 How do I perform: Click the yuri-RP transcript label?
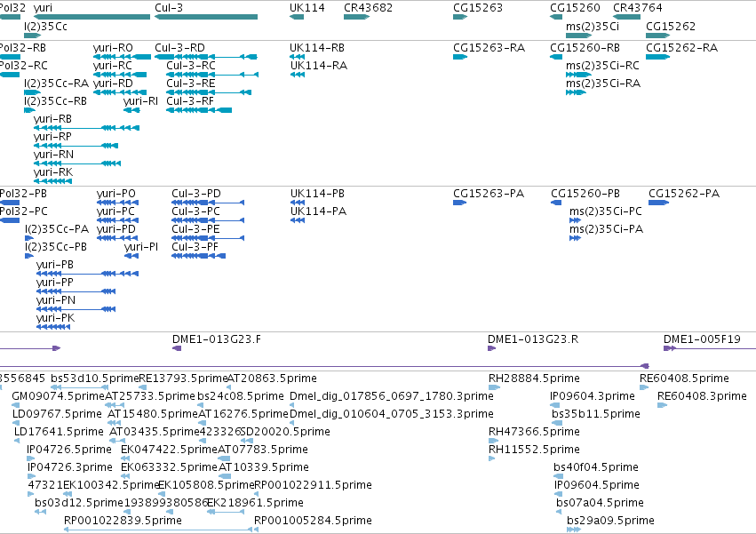coord(52,137)
